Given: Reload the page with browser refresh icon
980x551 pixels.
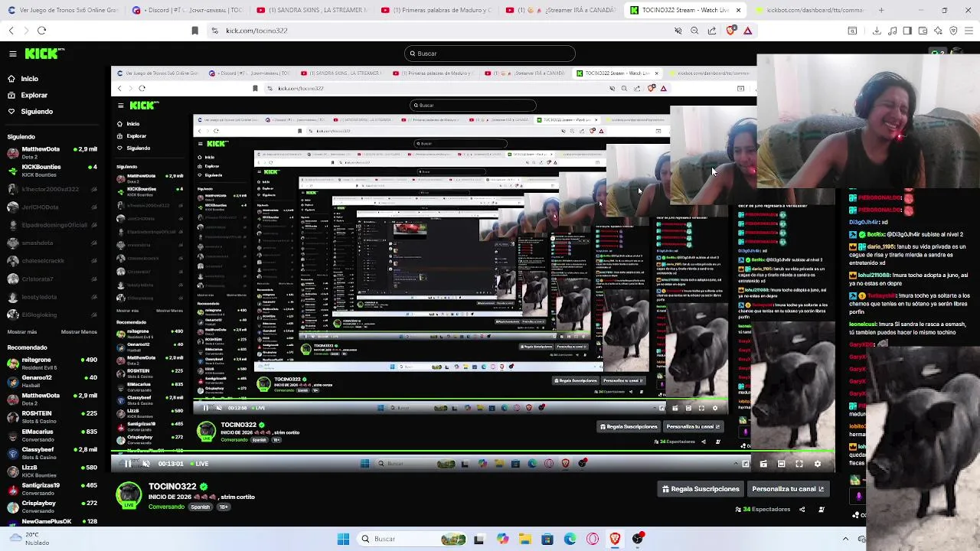Looking at the screenshot, I should point(41,31).
